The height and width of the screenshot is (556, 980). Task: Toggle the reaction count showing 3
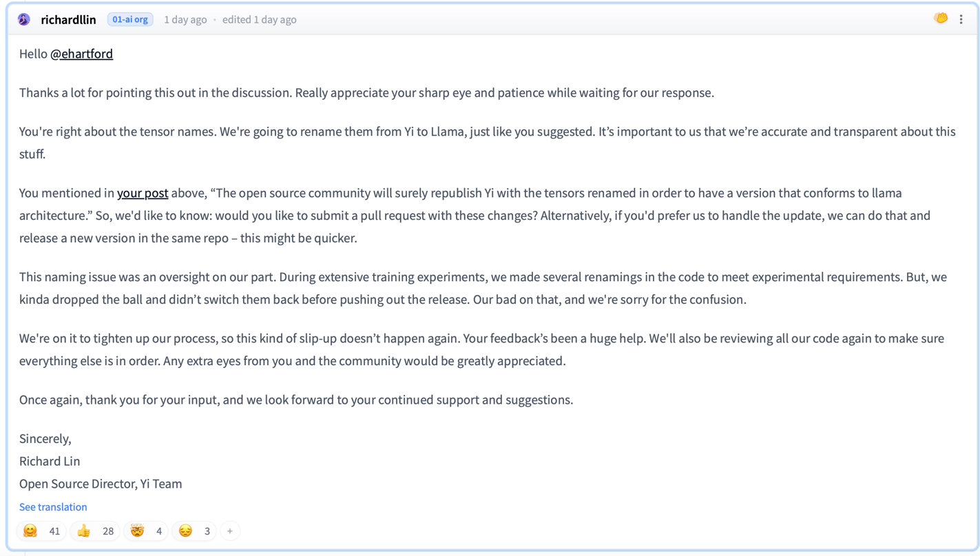point(207,531)
